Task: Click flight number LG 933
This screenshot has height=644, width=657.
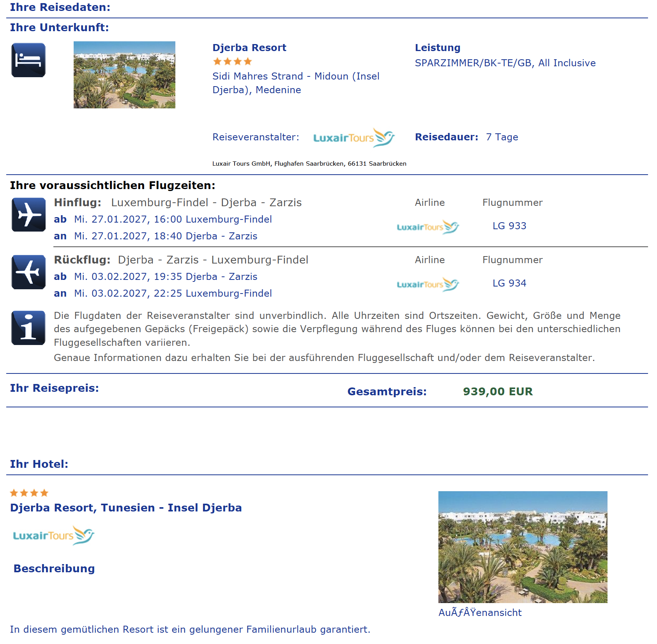Action: (x=509, y=226)
